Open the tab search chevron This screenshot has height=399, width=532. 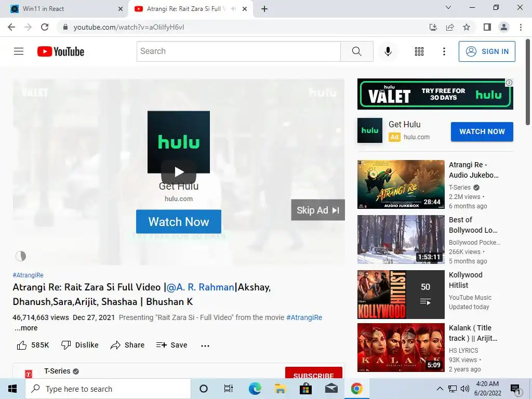448,7
